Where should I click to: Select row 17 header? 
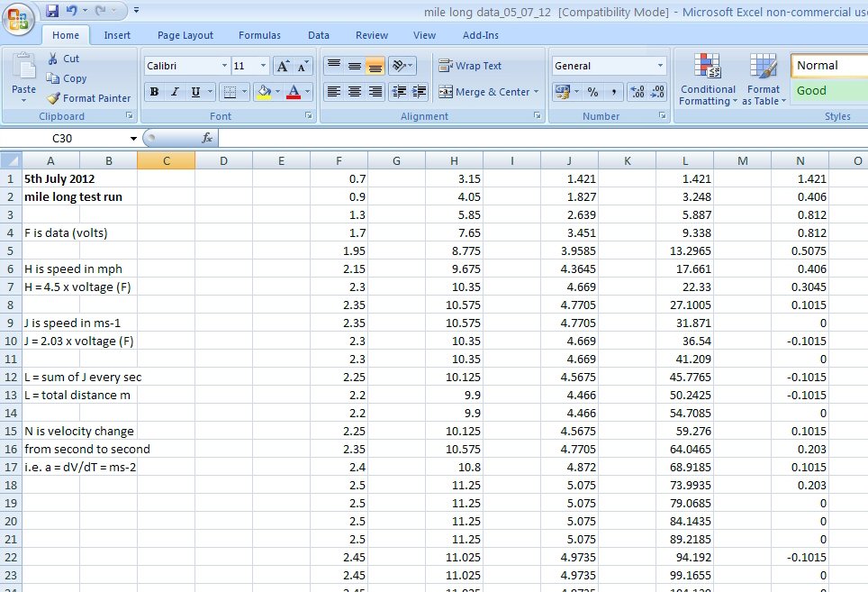[11, 467]
